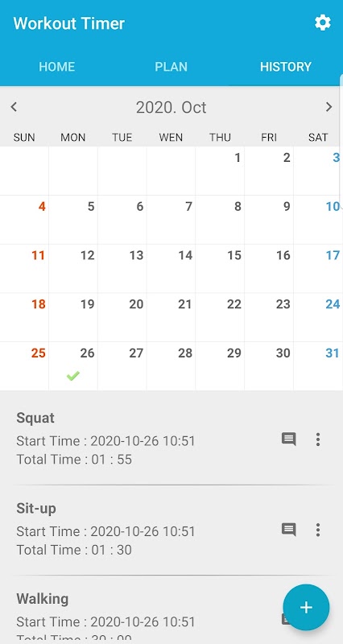
Task: Open the three-dot menu for Squat
Action: pyautogui.click(x=318, y=440)
